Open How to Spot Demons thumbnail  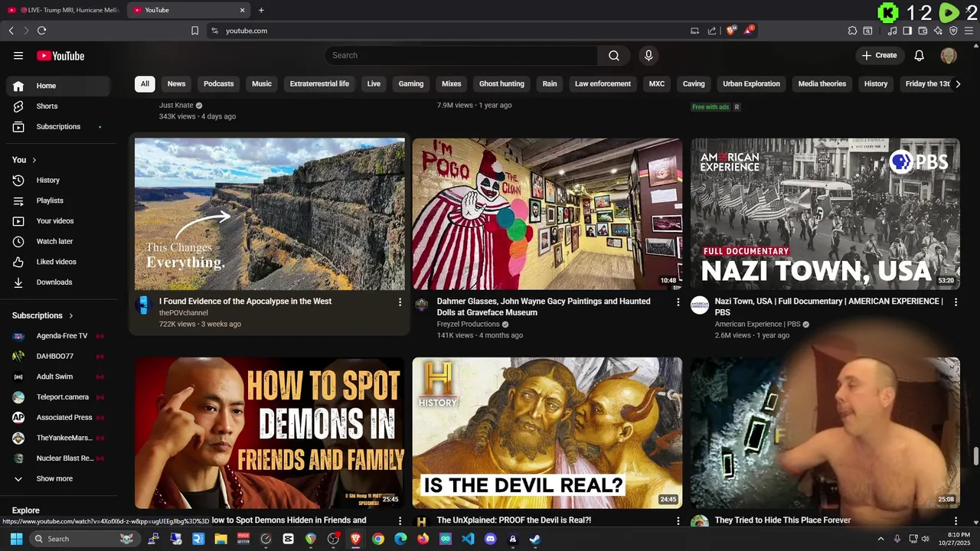point(269,432)
